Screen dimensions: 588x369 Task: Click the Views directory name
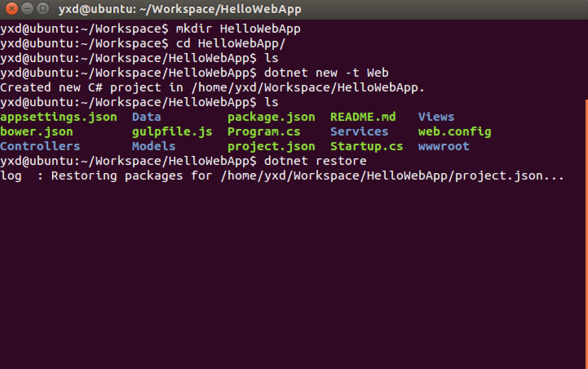[x=436, y=117]
